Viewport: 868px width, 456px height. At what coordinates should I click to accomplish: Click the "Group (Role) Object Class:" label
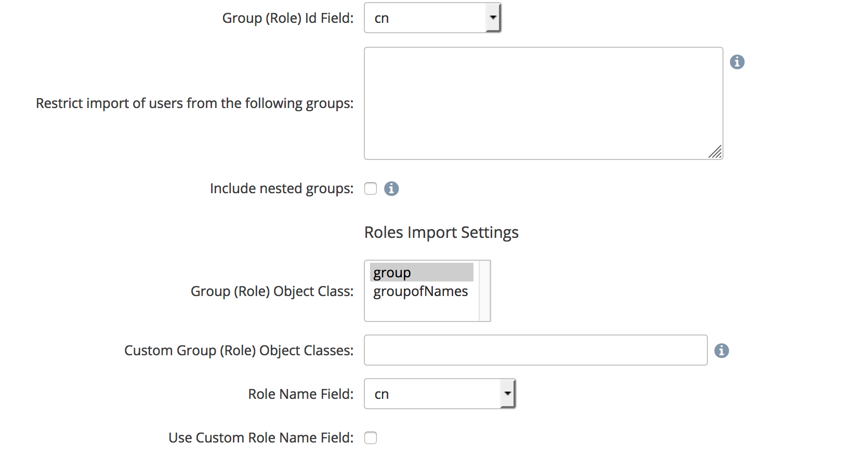click(x=272, y=291)
